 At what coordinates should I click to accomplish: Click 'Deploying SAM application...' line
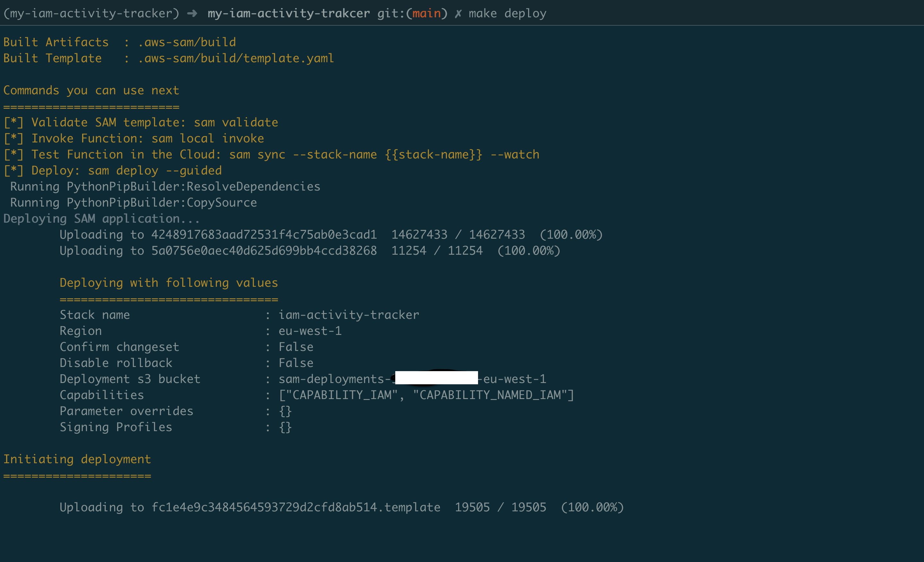click(102, 218)
